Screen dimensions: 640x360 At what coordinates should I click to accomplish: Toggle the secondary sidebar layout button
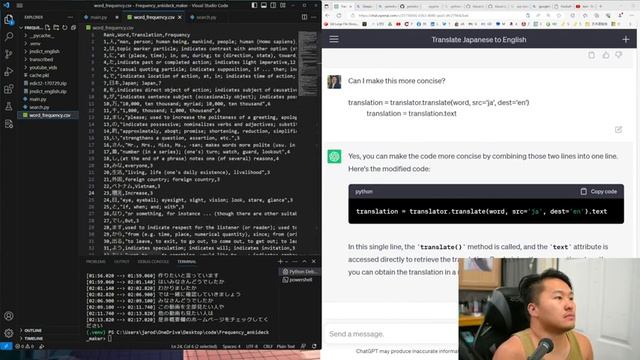tap(273, 5)
